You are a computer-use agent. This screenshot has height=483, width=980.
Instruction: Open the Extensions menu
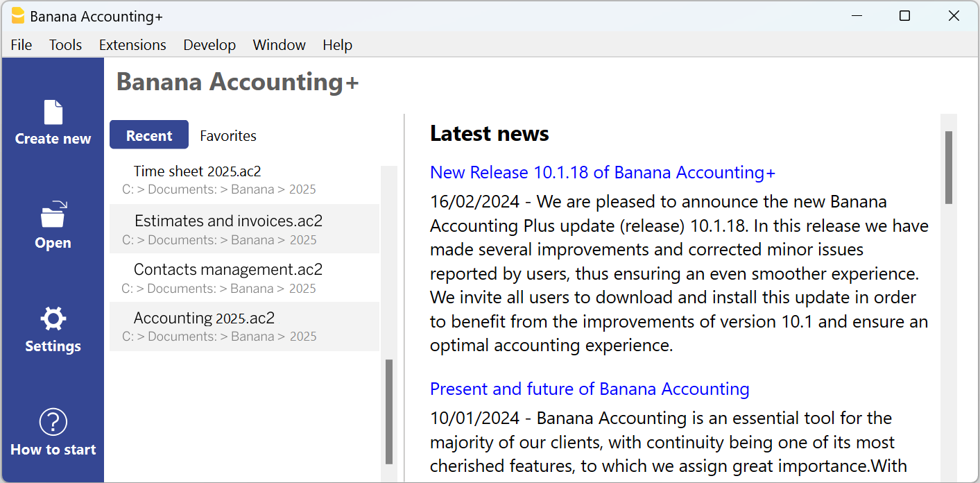tap(132, 45)
